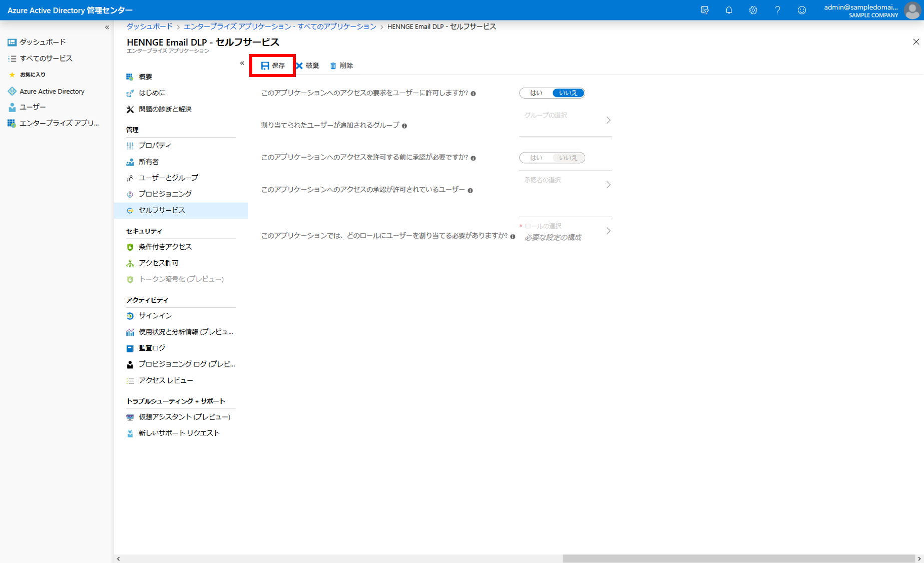Open 問題の診断と解決
Viewport: 924px width, 563px height.
[165, 109]
